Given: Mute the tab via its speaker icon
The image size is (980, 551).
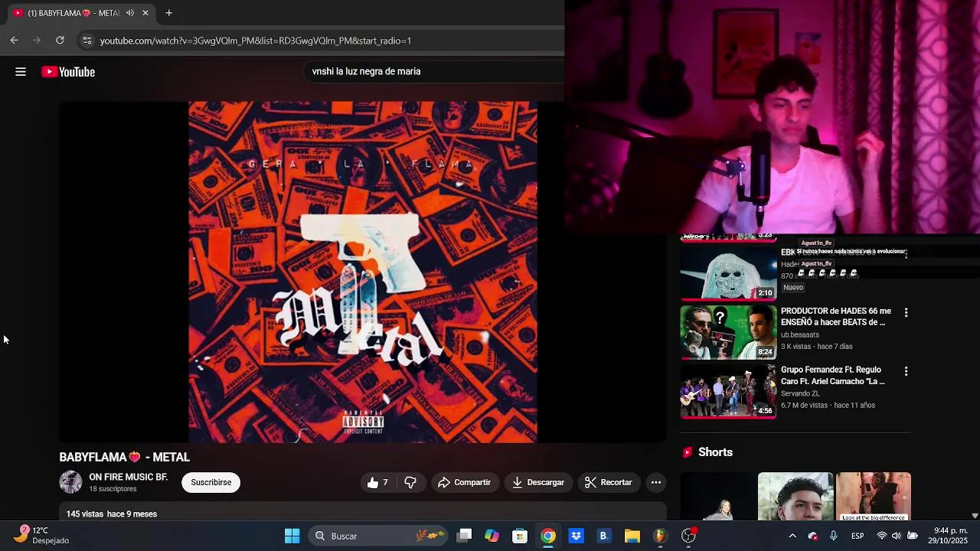Looking at the screenshot, I should click(130, 13).
